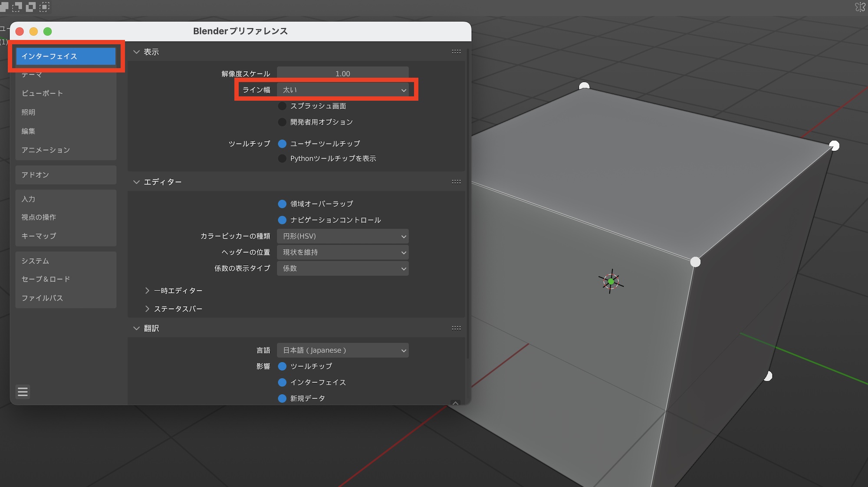The image size is (868, 487).
Task: Switch to the アドオン preferences tab
Action: [x=36, y=174]
